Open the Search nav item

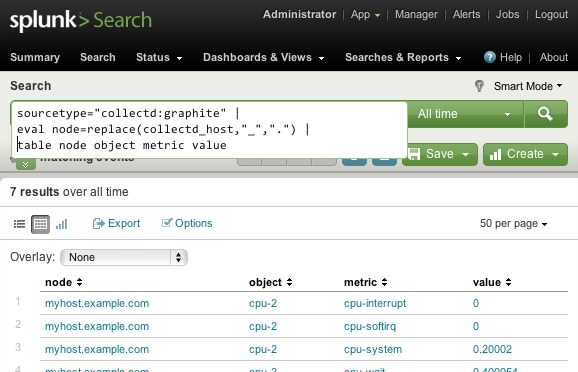98,58
